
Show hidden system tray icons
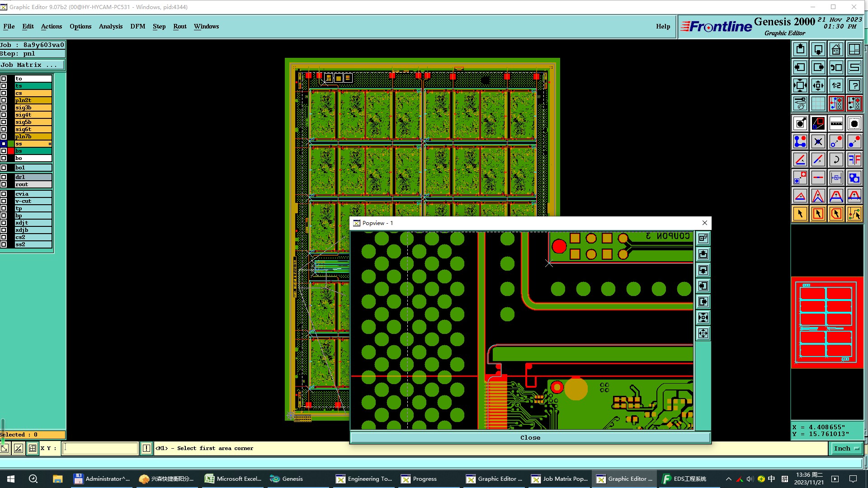pyautogui.click(x=728, y=479)
